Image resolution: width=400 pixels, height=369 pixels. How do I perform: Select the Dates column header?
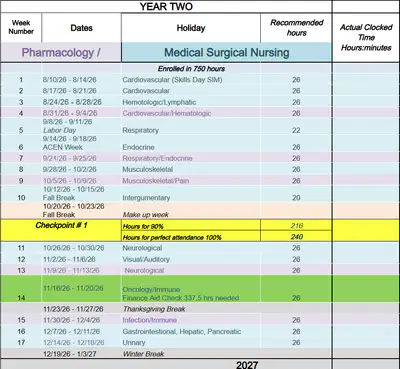(x=81, y=28)
